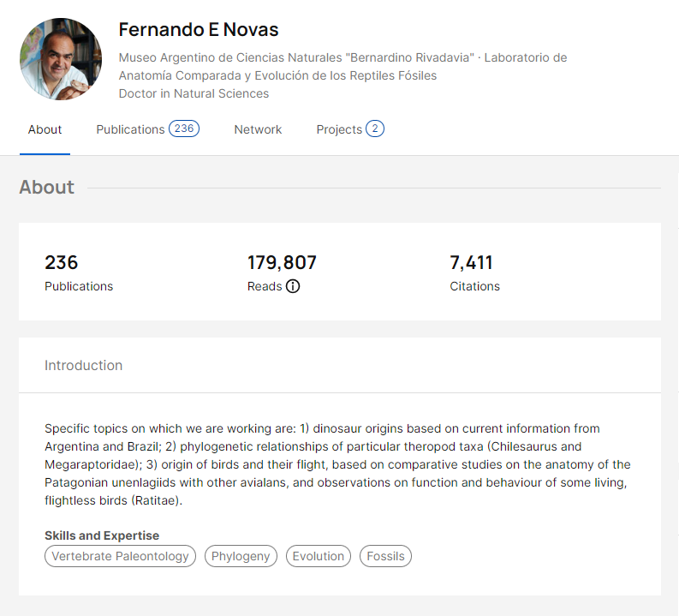The image size is (679, 616).
Task: Open the Evolution skill tag
Action: 319,556
